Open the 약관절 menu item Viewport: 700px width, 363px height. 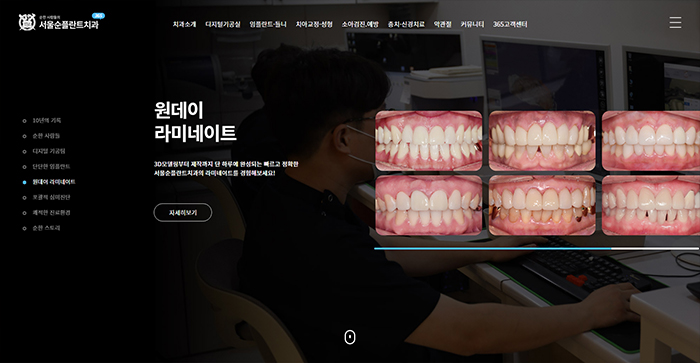click(442, 24)
